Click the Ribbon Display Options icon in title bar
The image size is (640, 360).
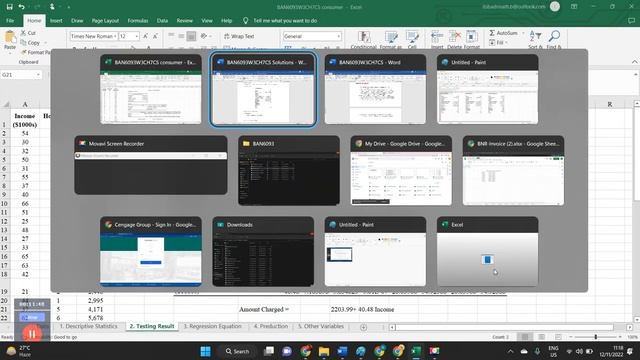[x=574, y=7]
